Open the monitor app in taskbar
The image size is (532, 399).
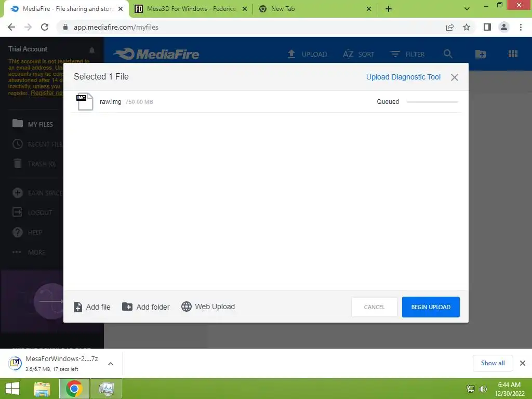click(106, 389)
